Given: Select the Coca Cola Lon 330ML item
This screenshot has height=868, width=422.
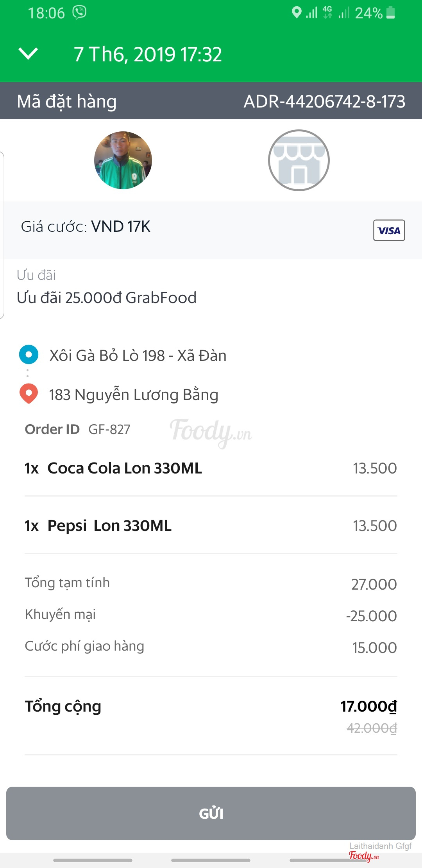Looking at the screenshot, I should pos(125,468).
